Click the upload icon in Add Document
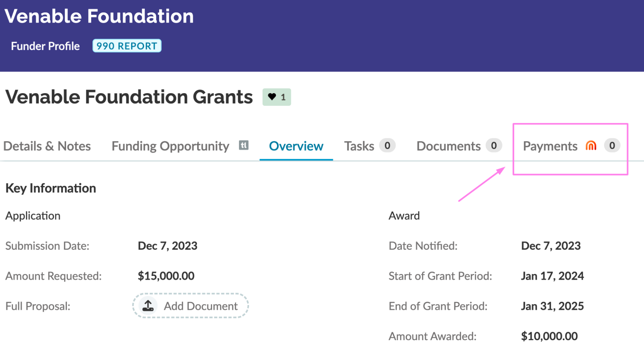Viewport: 644px width, 352px height. pyautogui.click(x=148, y=306)
